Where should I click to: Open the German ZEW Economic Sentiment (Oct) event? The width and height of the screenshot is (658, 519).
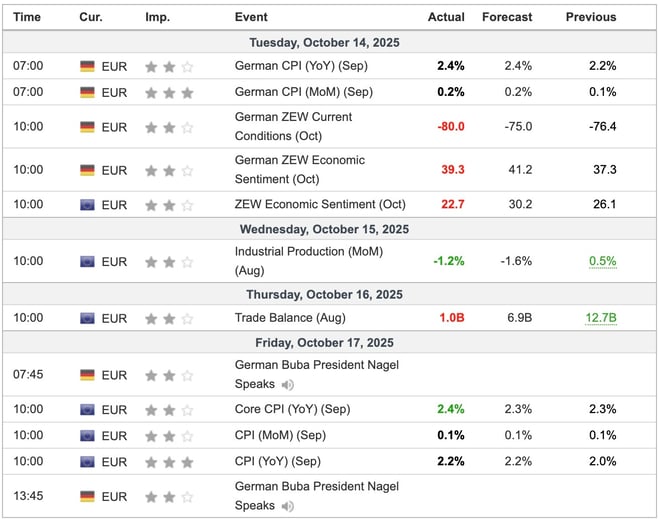[x=299, y=169]
